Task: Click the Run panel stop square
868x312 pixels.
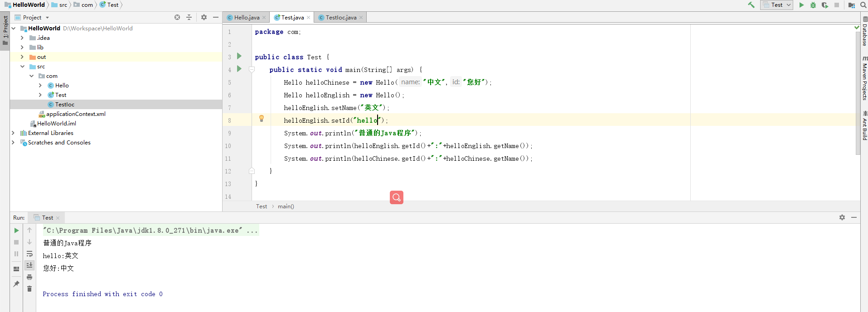Action: (x=16, y=242)
